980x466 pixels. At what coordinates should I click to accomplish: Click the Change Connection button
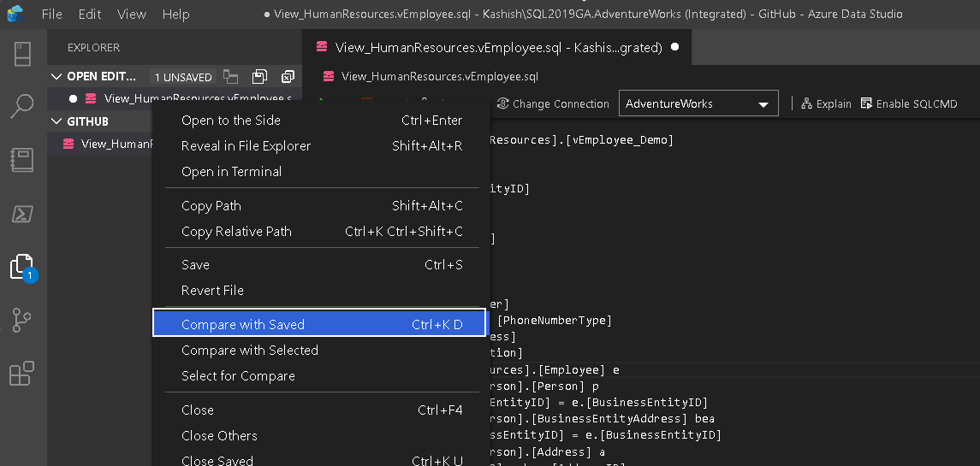point(553,103)
